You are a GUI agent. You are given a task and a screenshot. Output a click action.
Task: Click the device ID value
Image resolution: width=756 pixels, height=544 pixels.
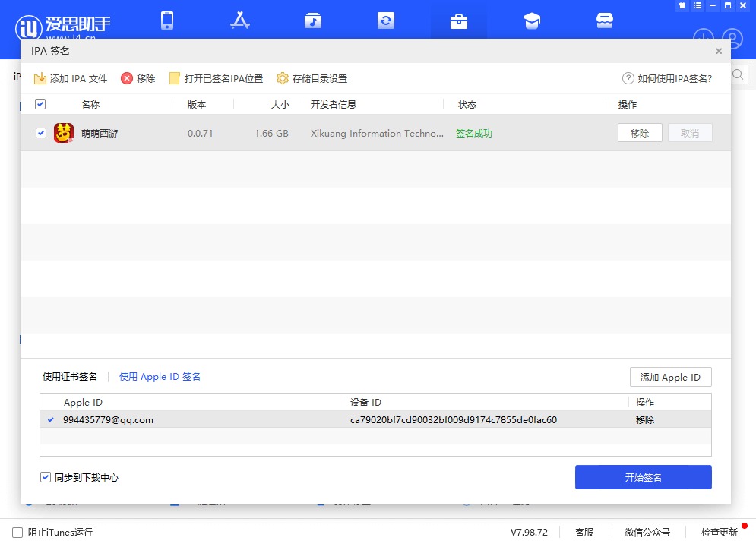pyautogui.click(x=453, y=419)
